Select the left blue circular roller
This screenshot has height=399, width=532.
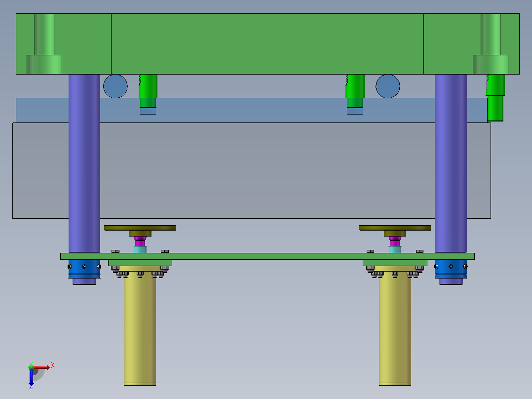(x=115, y=86)
